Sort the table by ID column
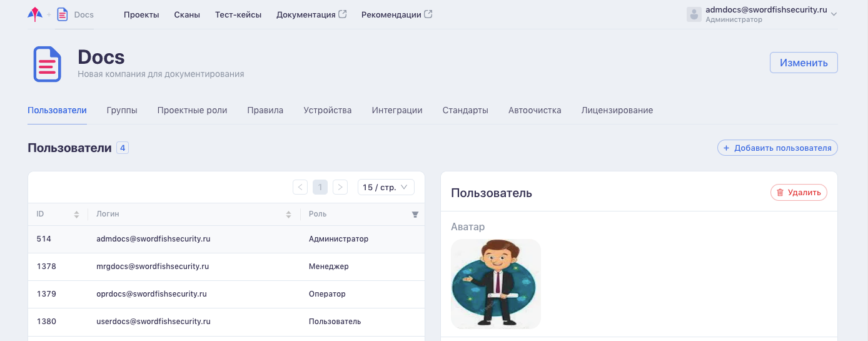This screenshot has height=341, width=868. [76, 215]
